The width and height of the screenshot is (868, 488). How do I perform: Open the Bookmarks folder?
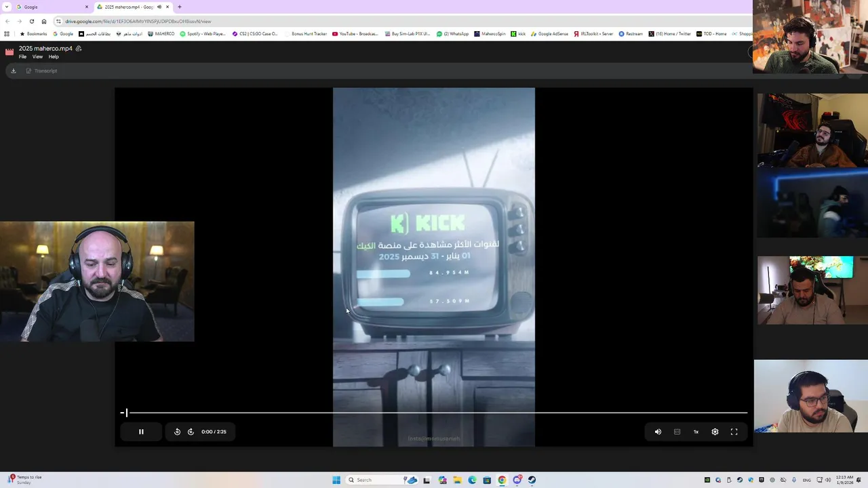click(33, 34)
